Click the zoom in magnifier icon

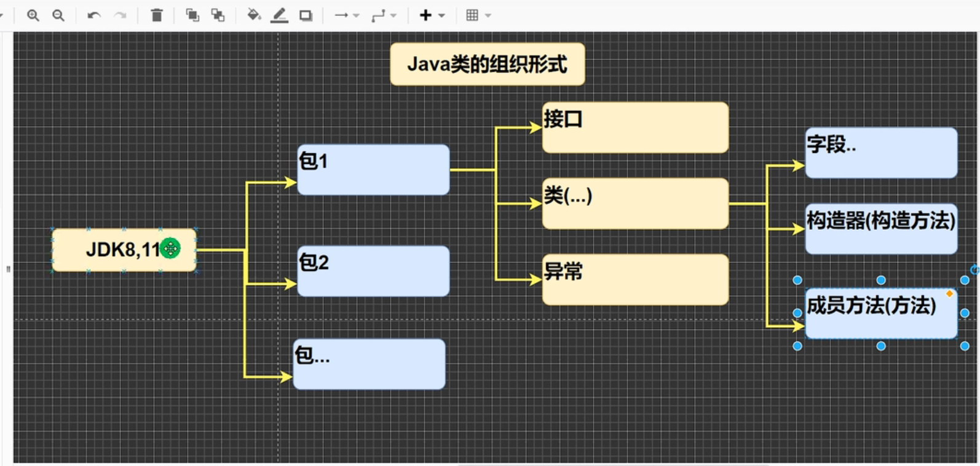click(x=33, y=15)
